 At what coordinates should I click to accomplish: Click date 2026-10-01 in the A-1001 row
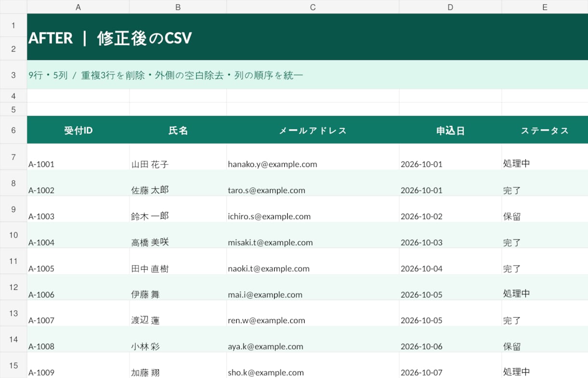450,157
